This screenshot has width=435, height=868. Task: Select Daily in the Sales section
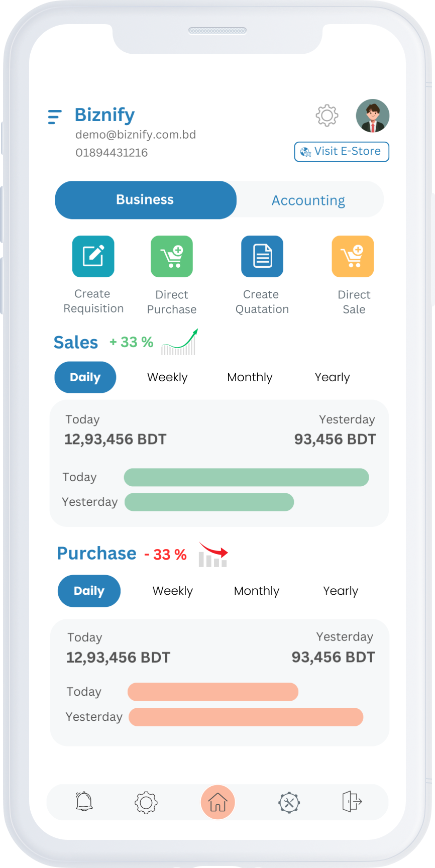pos(85,377)
